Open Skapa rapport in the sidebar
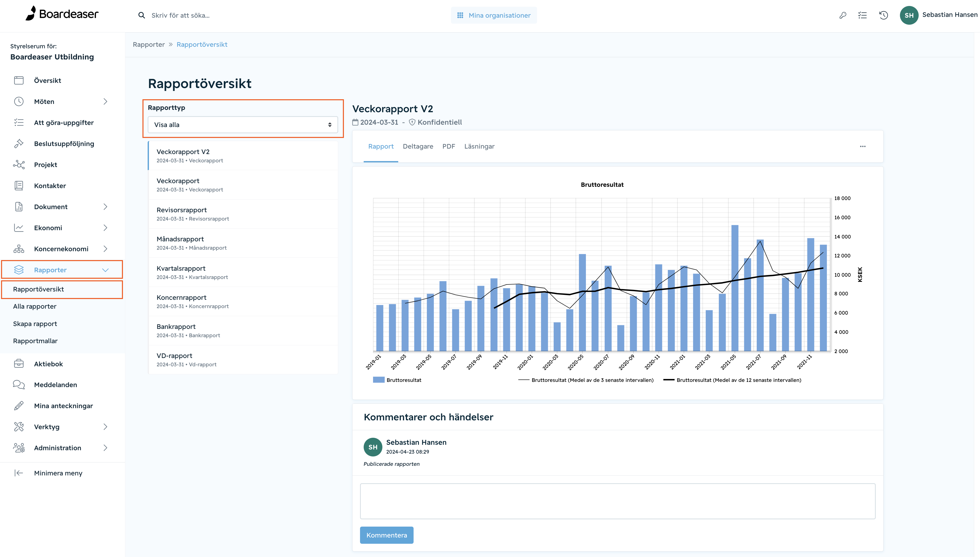This screenshot has width=980, height=557. [35, 324]
